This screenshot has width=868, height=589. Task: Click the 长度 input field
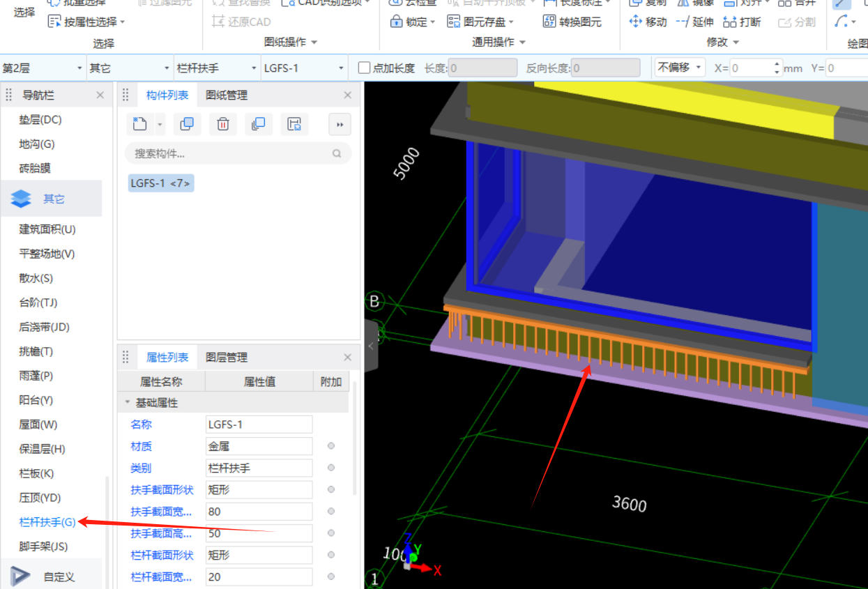click(482, 68)
